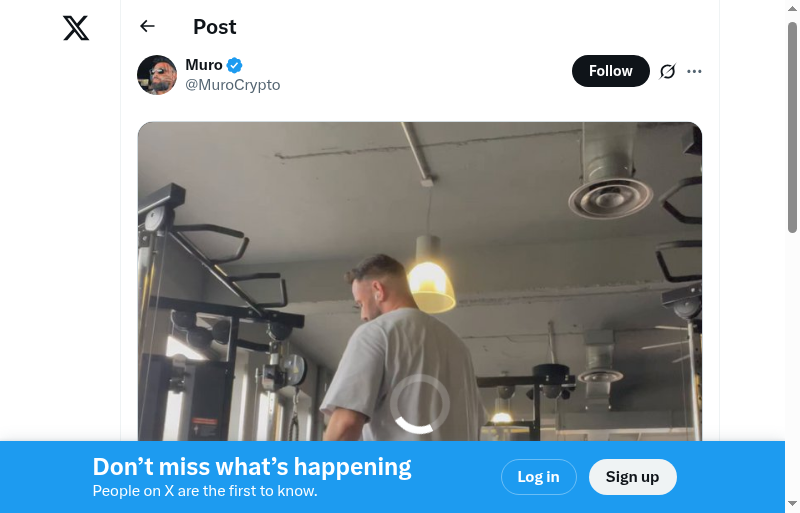800x513 pixels.
Task: Open Muro's profile avatar picture
Action: [x=157, y=75]
